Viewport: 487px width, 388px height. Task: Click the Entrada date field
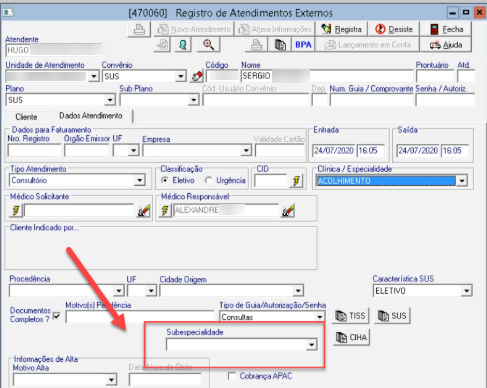334,151
